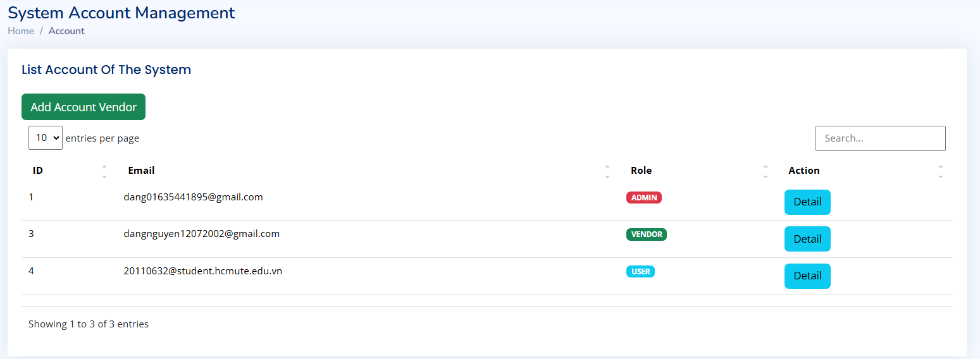This screenshot has height=359, width=980.
Task: Click 'List Account Of The System' heading
Action: [106, 70]
